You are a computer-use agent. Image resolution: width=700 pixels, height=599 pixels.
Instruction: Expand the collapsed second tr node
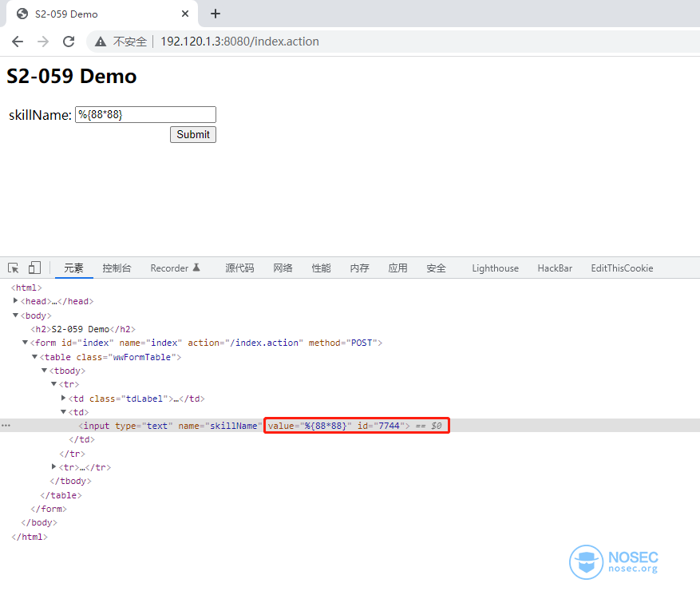coord(53,466)
